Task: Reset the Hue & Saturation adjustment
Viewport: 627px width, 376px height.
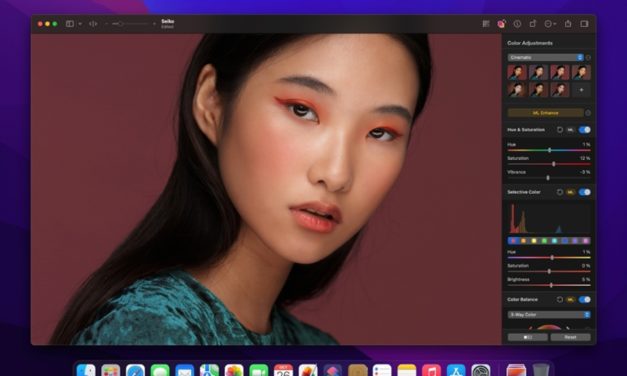Action: [x=560, y=130]
